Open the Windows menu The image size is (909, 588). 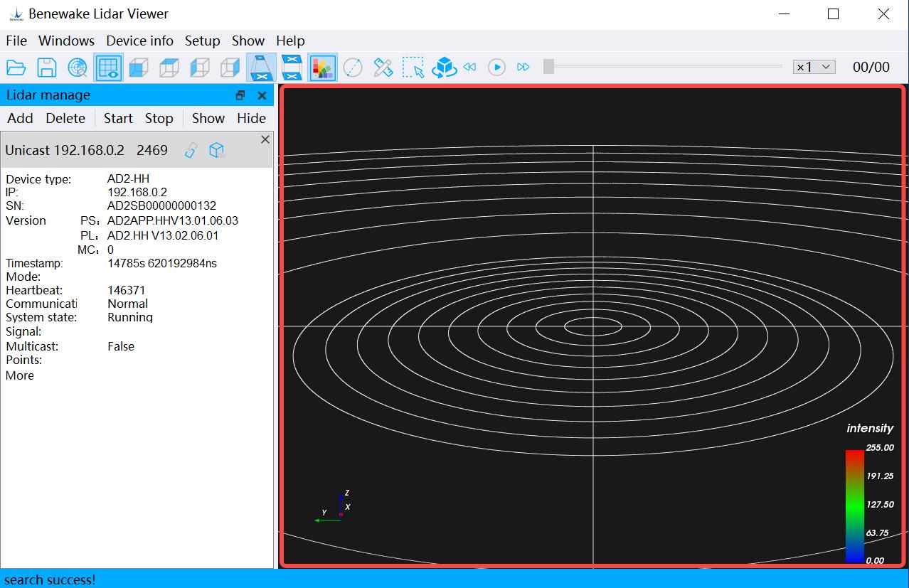67,41
